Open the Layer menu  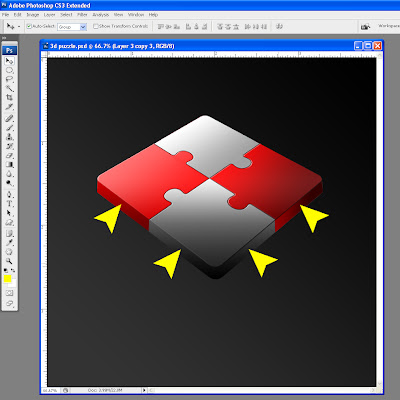click(49, 15)
